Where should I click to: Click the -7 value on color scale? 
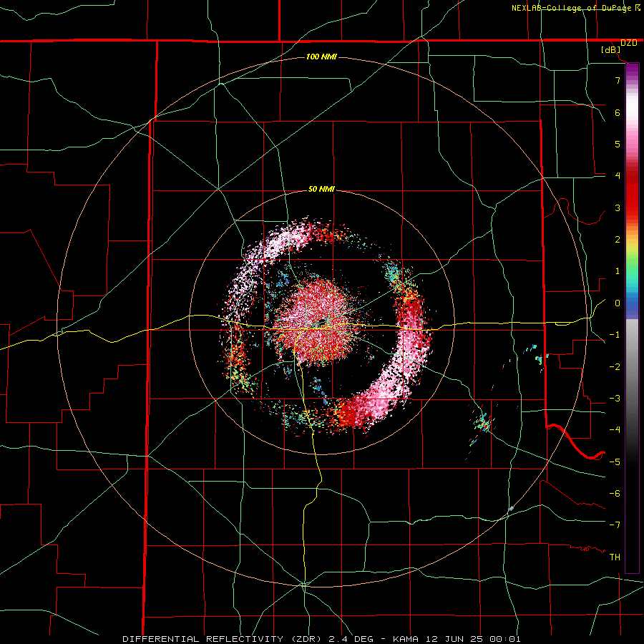point(615,525)
